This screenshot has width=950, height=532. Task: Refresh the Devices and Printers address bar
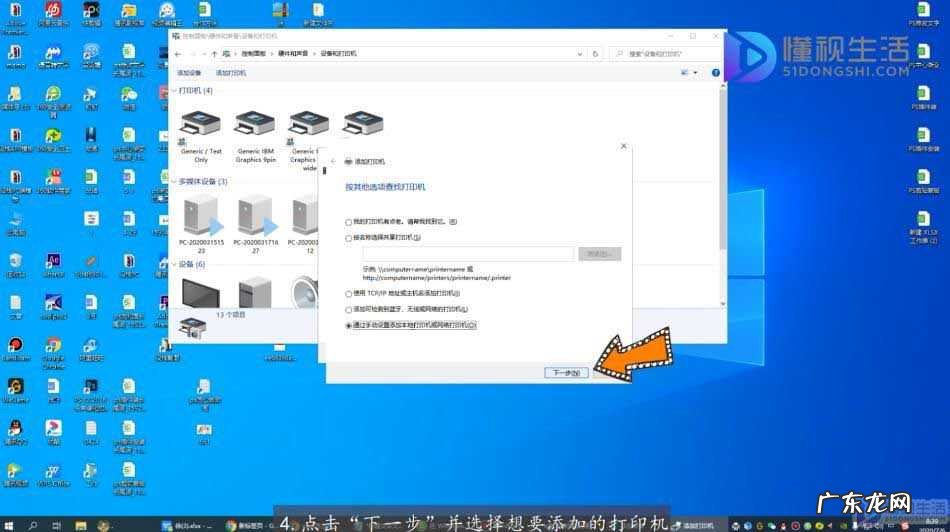click(x=595, y=54)
